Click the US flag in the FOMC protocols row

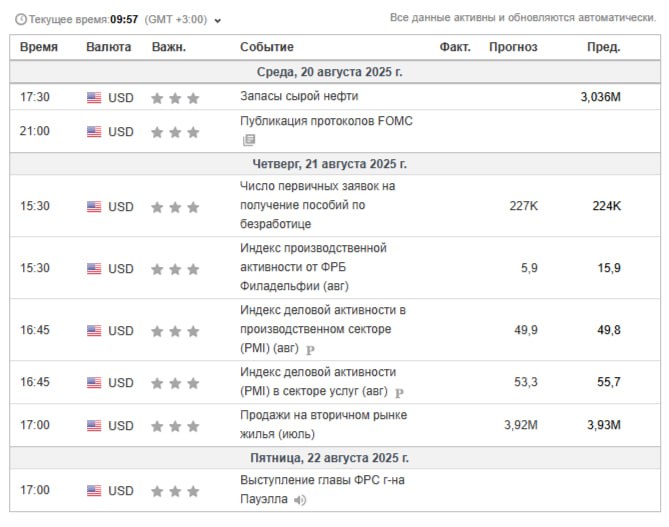pyautogui.click(x=94, y=131)
